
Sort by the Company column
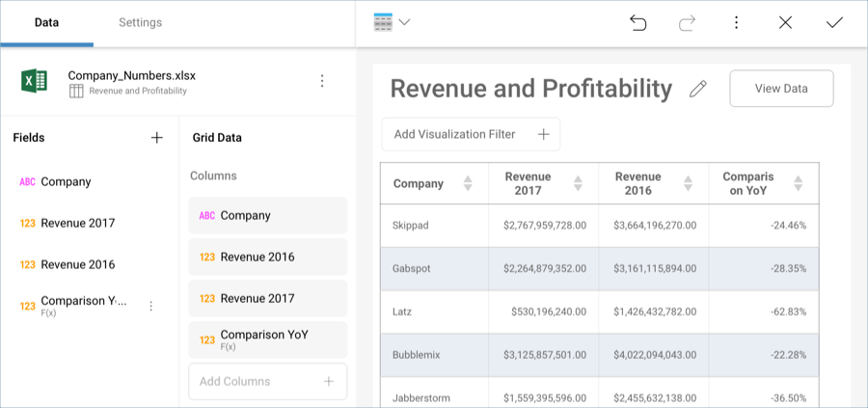click(468, 183)
